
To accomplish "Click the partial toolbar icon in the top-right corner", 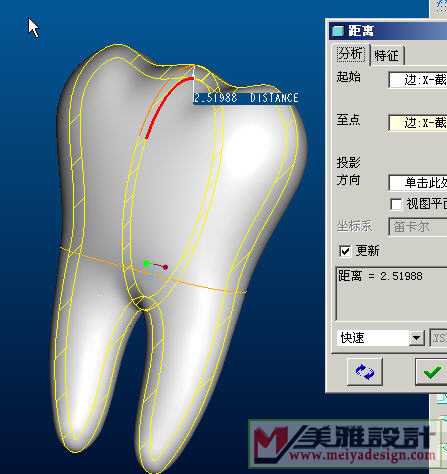I will click(x=439, y=7).
